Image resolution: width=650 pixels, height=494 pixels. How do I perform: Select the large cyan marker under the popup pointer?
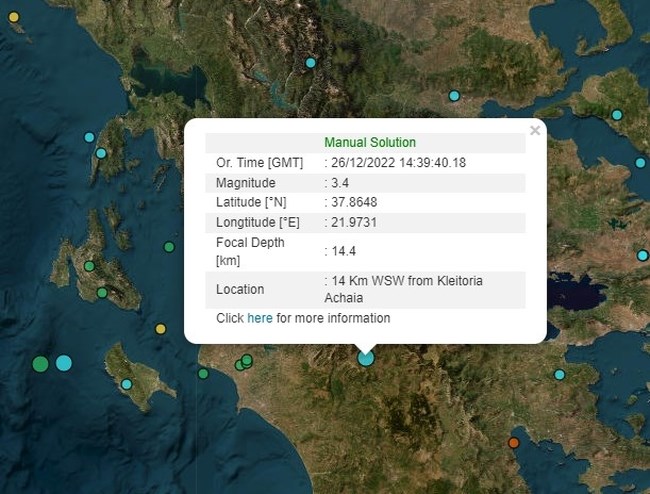(x=366, y=358)
